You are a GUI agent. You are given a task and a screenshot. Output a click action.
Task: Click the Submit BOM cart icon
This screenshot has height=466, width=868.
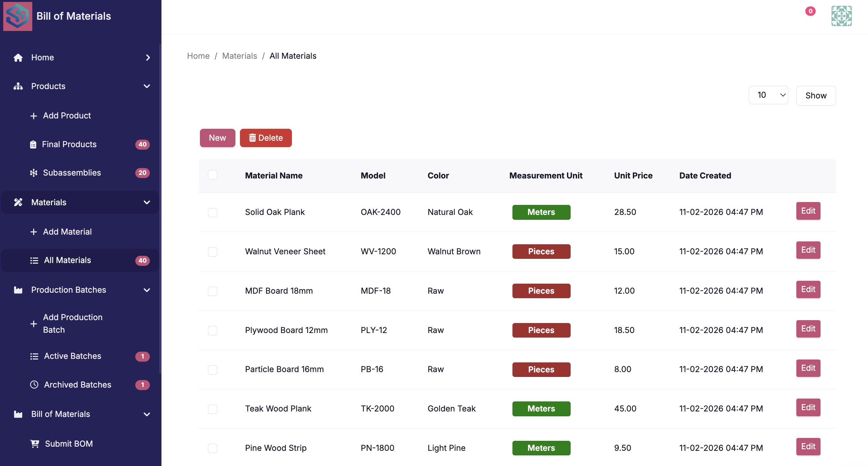tap(35, 443)
